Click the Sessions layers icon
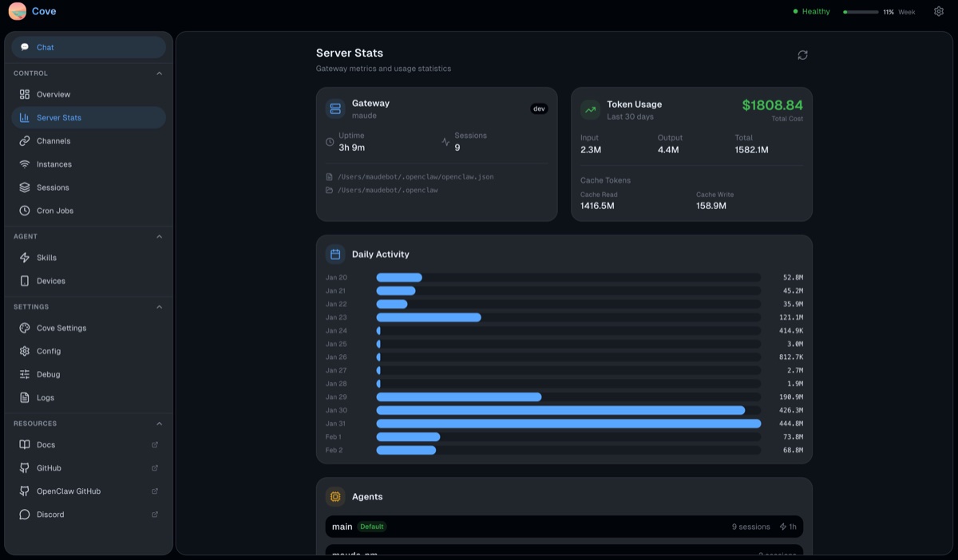 (x=25, y=187)
